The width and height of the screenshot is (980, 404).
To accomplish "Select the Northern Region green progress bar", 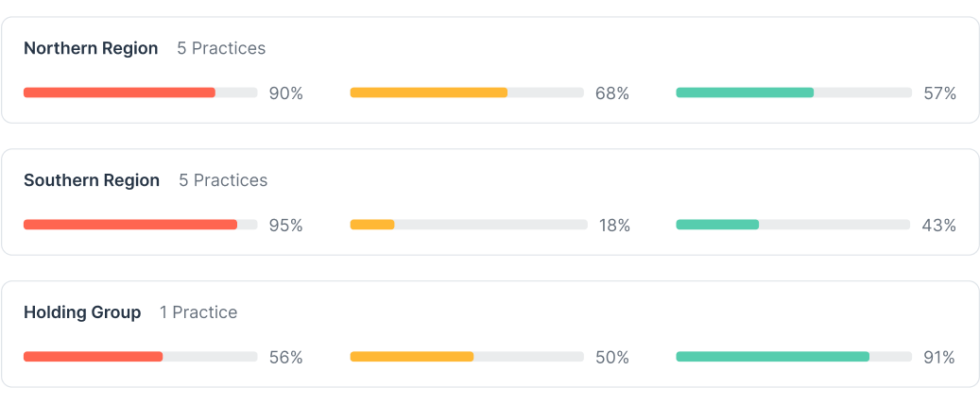I will pyautogui.click(x=794, y=93).
